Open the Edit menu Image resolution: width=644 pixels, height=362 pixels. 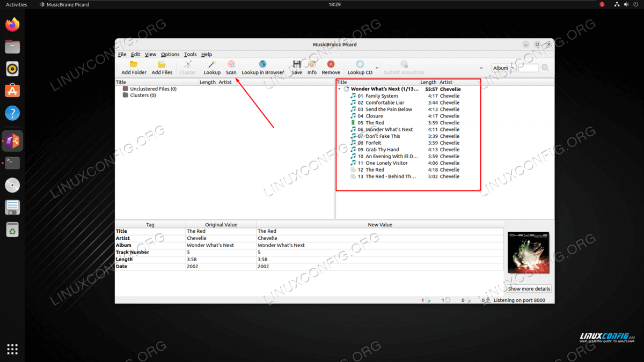135,54
